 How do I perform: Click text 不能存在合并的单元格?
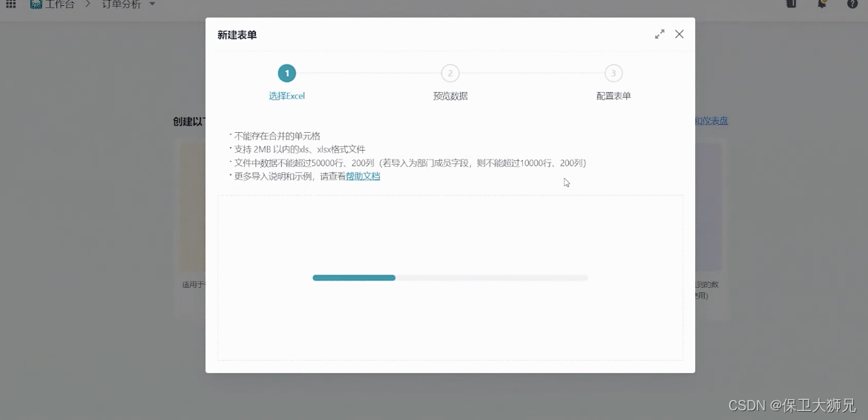click(x=277, y=136)
